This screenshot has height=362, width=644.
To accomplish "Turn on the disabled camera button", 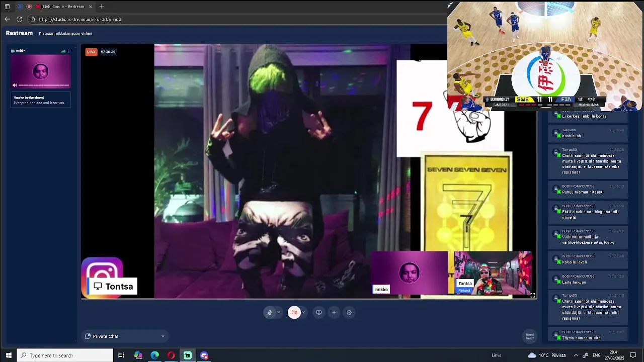I will (x=294, y=312).
